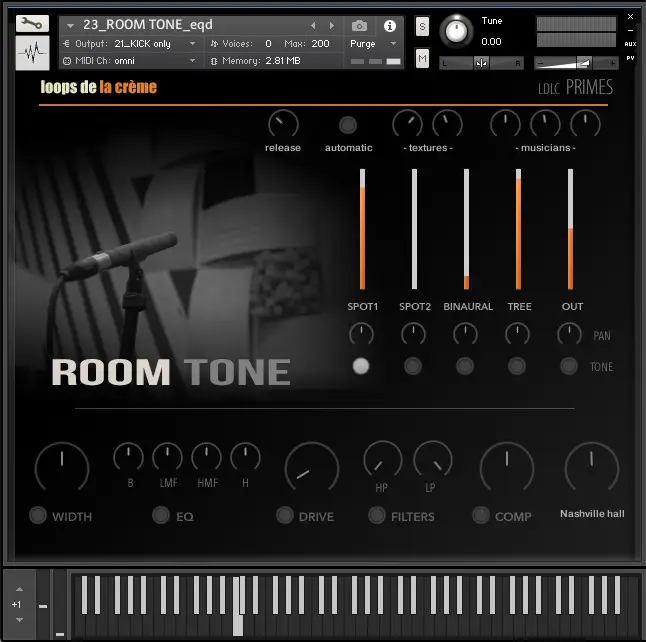Open instrument info with the i icon
The image size is (646, 642).
coord(389,26)
